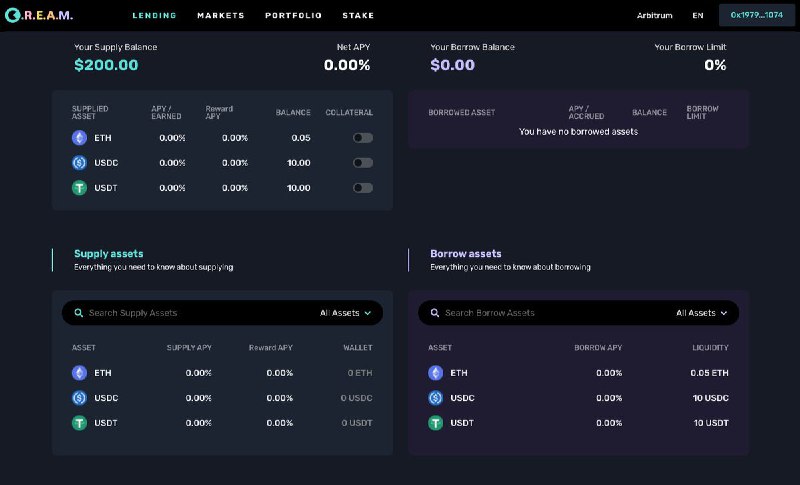Open wallet 0x1979...1074 button
800x485 pixels.
coord(757,15)
